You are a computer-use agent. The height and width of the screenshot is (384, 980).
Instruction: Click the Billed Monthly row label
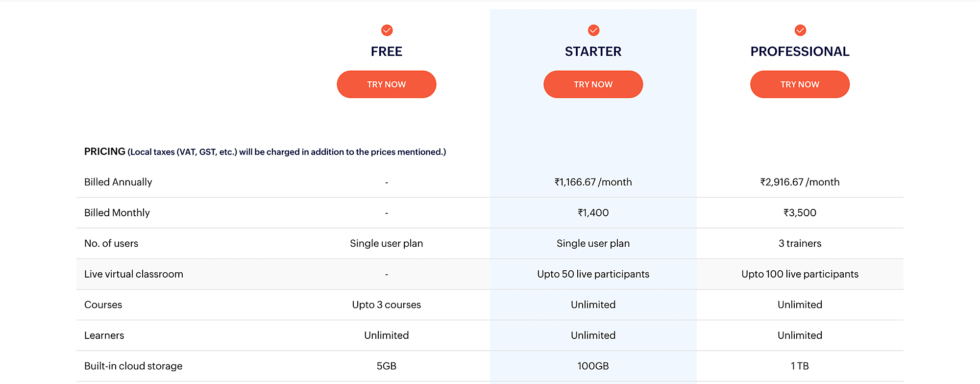click(117, 213)
